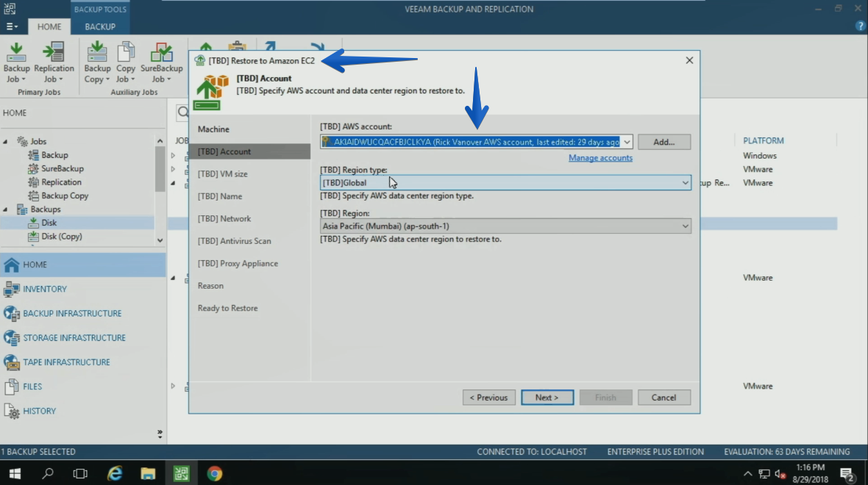Open the help question mark icon
The height and width of the screenshot is (485, 868).
tap(860, 26)
